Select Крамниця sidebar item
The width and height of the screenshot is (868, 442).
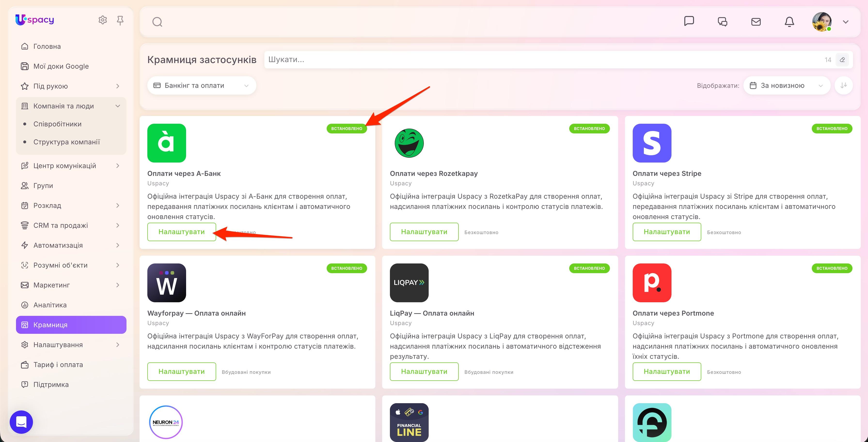71,325
